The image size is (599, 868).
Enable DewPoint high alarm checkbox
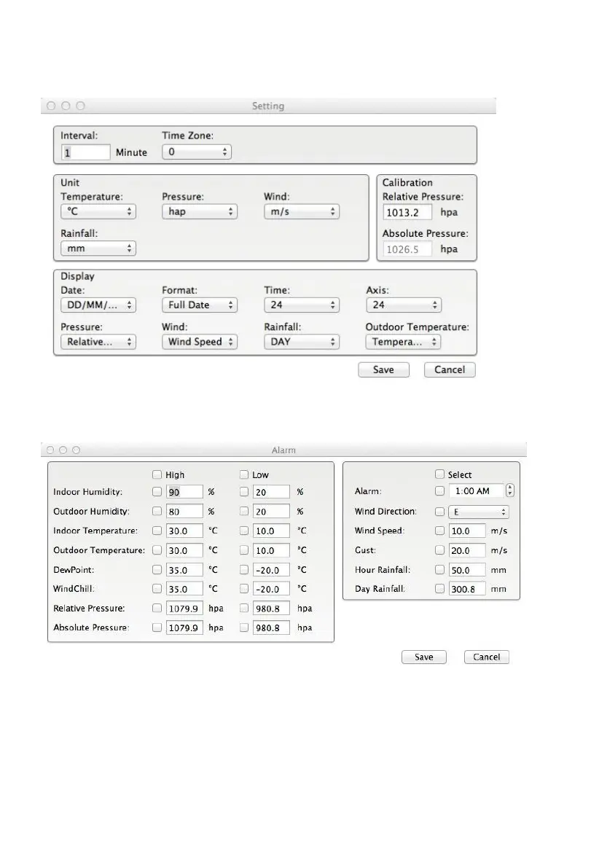coord(157,570)
